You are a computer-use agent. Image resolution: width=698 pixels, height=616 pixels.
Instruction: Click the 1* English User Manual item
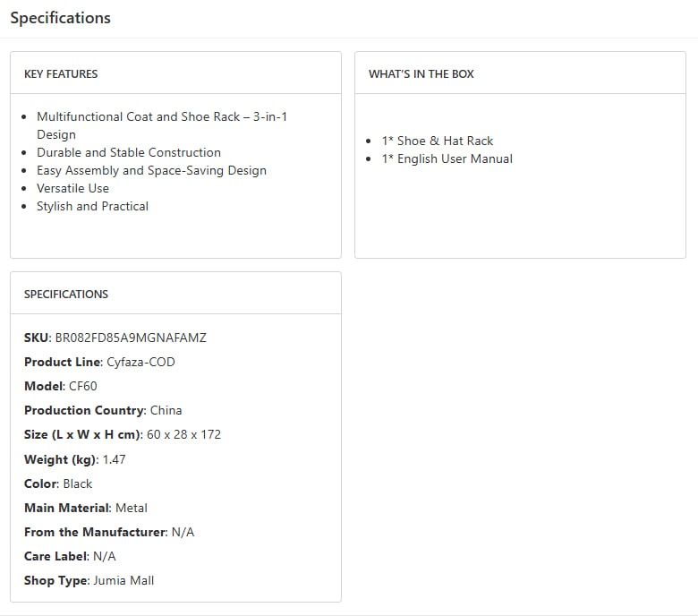coord(447,158)
